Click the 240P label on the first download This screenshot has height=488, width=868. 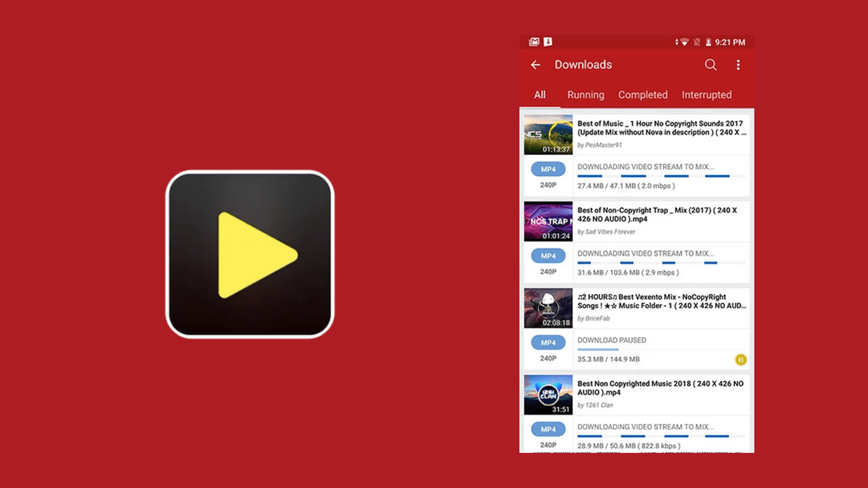[x=547, y=184]
